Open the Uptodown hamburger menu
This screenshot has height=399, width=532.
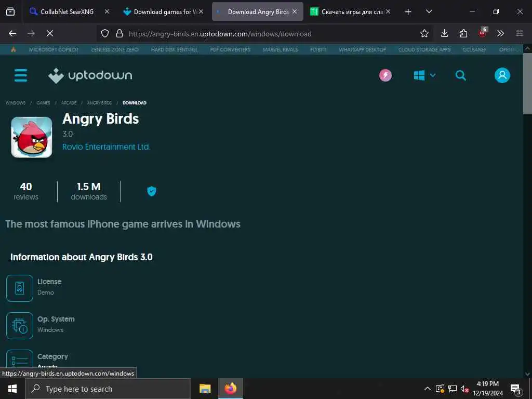click(21, 75)
